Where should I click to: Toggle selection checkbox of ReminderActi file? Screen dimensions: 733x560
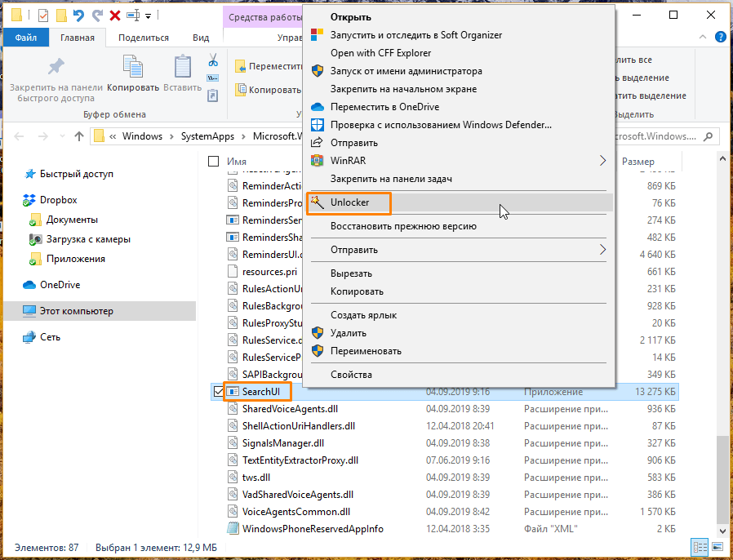pos(218,184)
